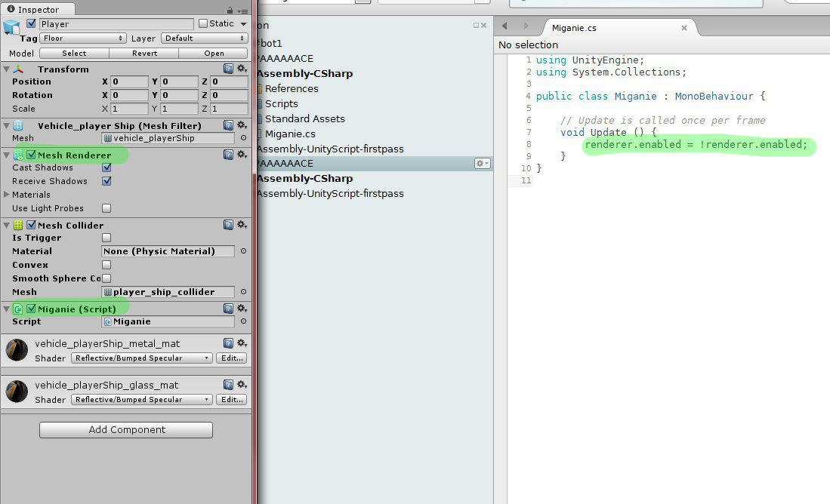Switch to the Inspector tab
Screen dimensions: 830x504
pos(38,10)
